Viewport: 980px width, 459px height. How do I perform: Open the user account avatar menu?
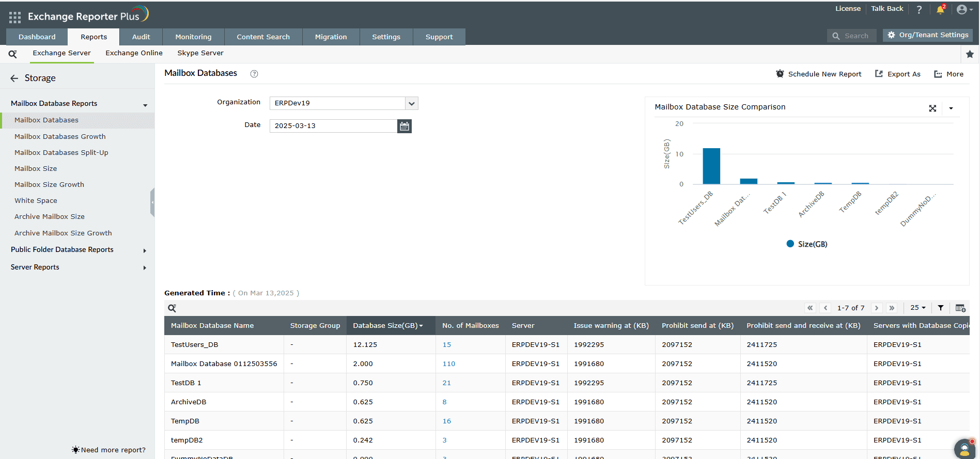point(964,9)
